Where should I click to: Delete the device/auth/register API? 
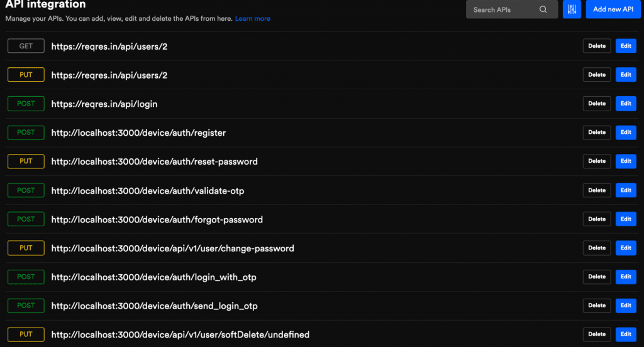597,132
